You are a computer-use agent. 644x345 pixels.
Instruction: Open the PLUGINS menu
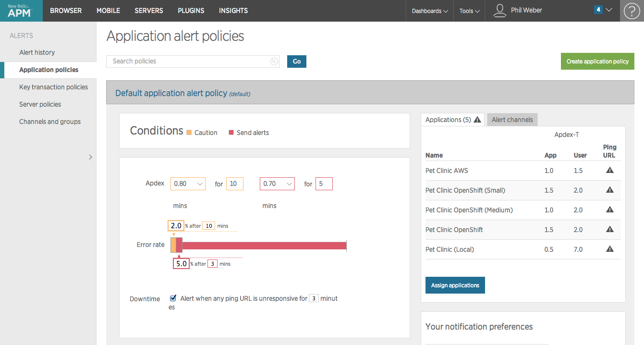point(191,11)
